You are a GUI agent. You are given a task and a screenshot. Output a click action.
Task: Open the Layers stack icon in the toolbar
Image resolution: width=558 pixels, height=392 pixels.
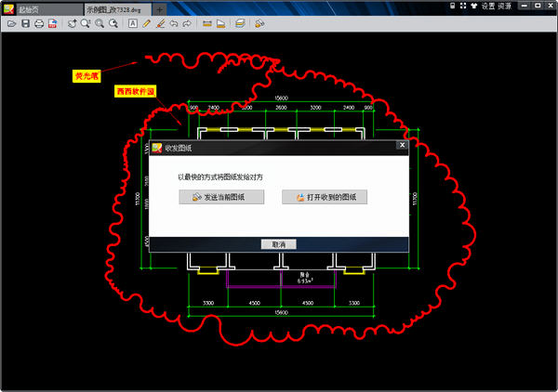(x=241, y=23)
